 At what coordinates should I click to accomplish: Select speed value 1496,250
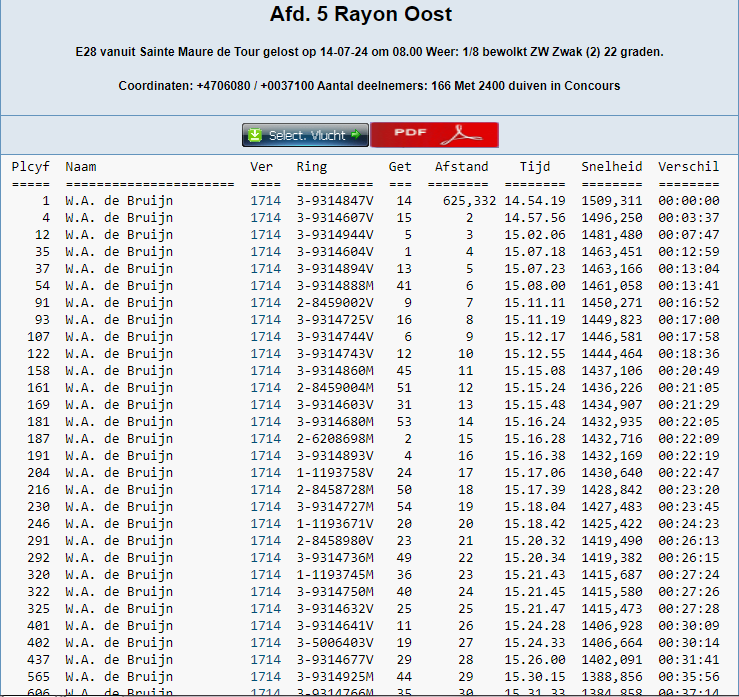tap(612, 218)
